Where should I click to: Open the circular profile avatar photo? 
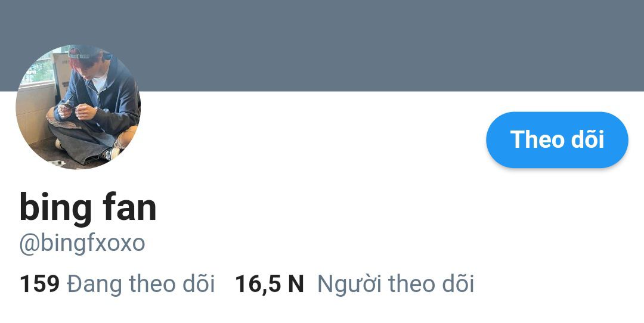click(78, 107)
